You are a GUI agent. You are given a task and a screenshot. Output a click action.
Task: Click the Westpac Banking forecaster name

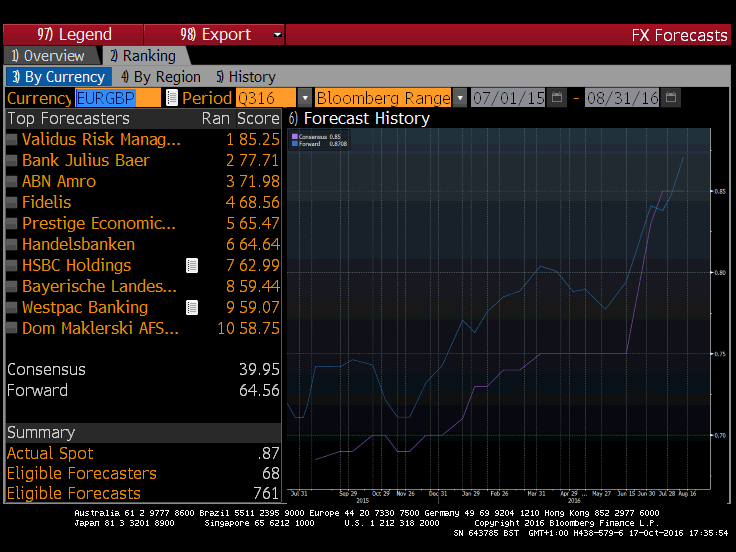tap(85, 307)
